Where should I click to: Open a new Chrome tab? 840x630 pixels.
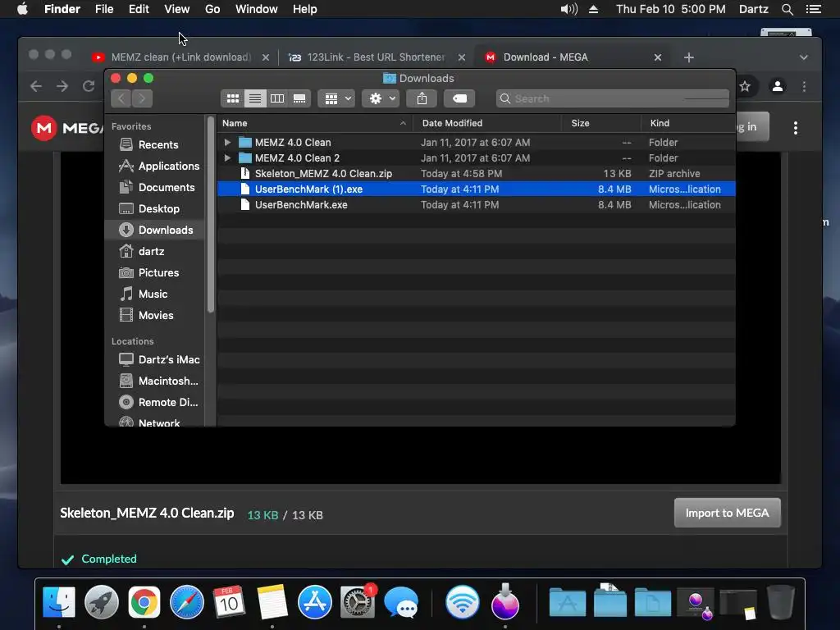coord(689,57)
